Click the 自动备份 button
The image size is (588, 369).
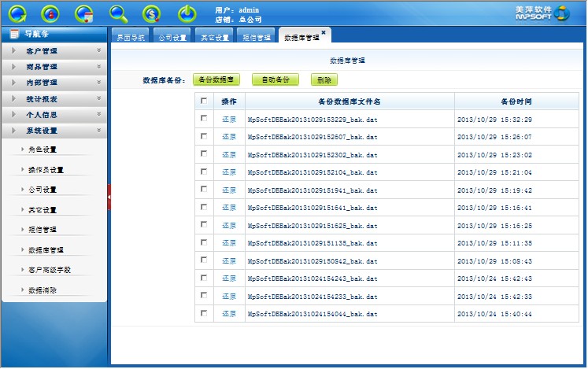[x=276, y=79]
